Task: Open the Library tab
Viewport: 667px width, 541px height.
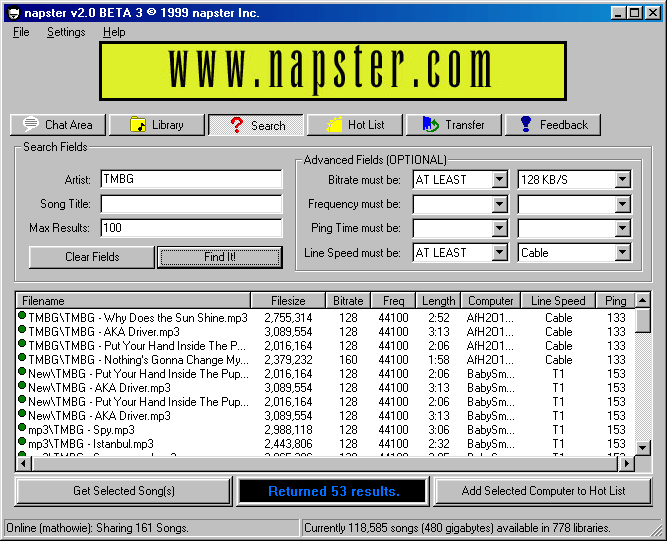Action: click(157, 125)
